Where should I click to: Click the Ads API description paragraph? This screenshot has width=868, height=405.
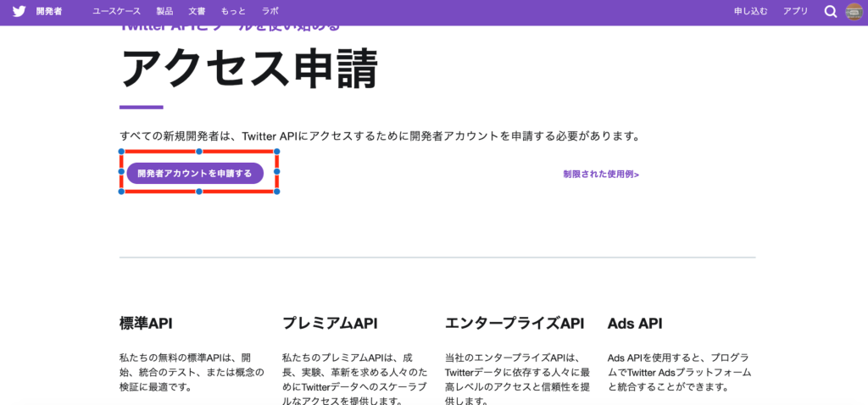[x=680, y=372]
